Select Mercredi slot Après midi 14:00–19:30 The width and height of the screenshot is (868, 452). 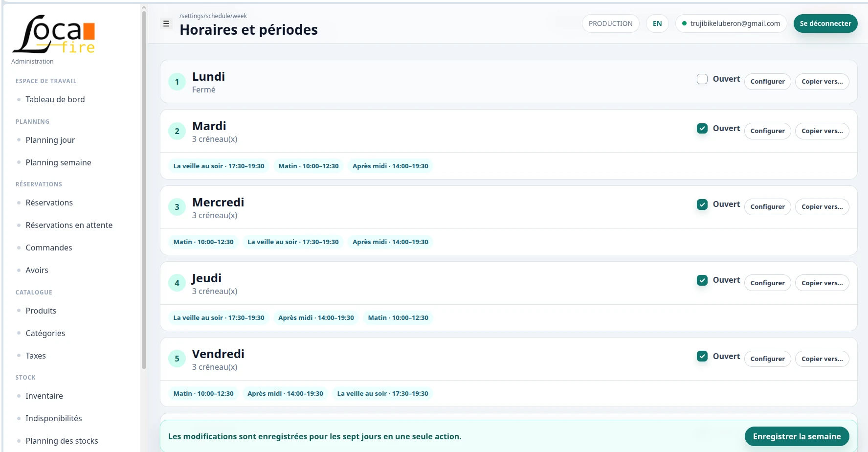coord(390,242)
